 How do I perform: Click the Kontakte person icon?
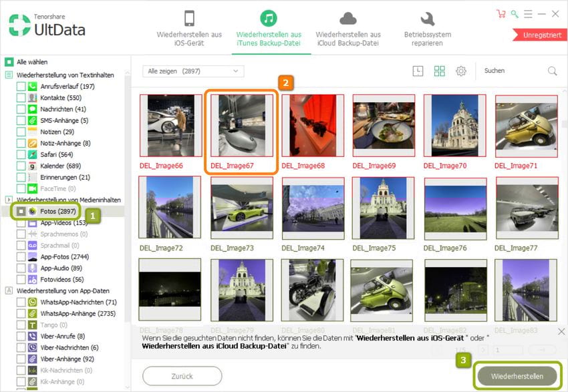click(x=33, y=97)
